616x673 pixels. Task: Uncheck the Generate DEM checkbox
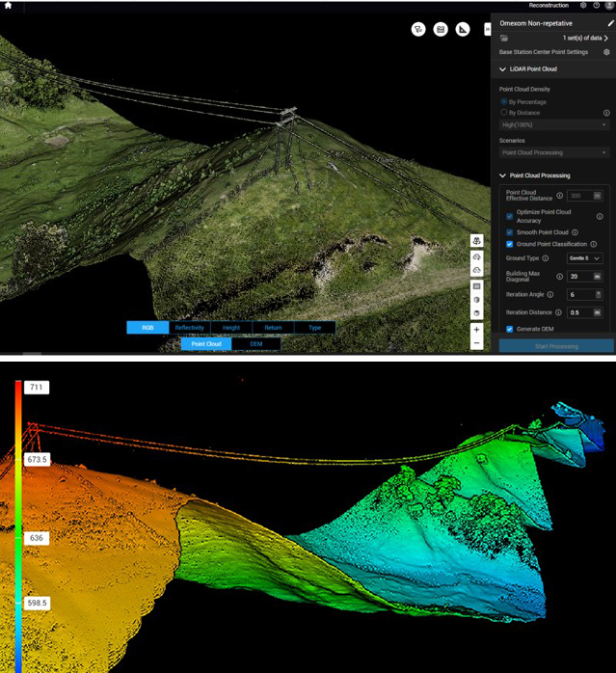510,329
